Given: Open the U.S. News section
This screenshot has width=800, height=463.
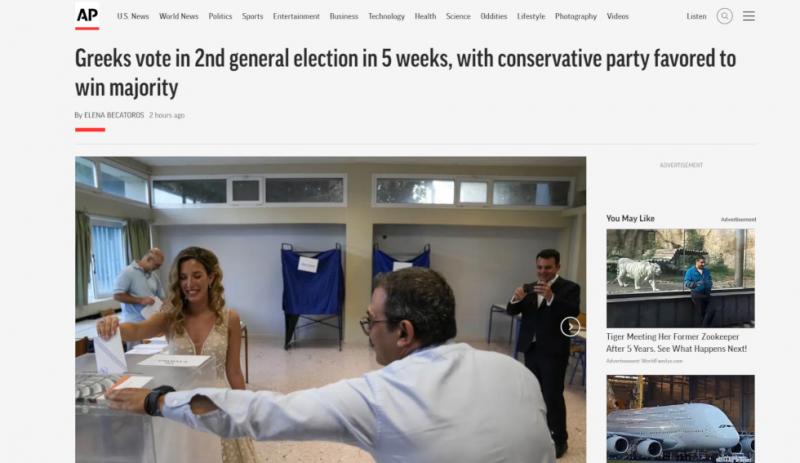Looking at the screenshot, I should [133, 16].
